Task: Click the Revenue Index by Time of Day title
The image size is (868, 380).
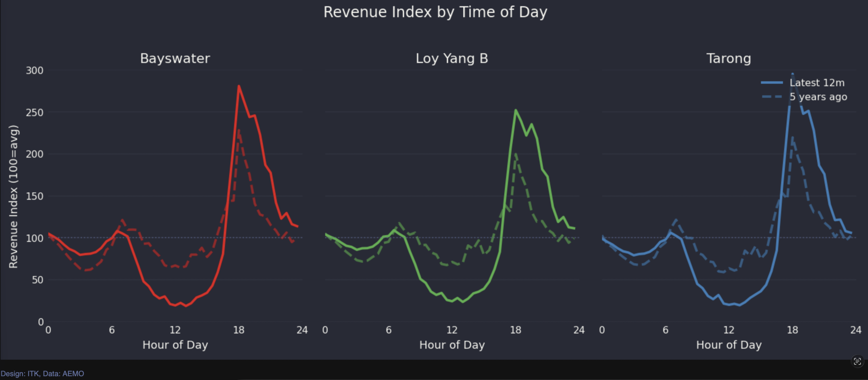Action: click(435, 12)
